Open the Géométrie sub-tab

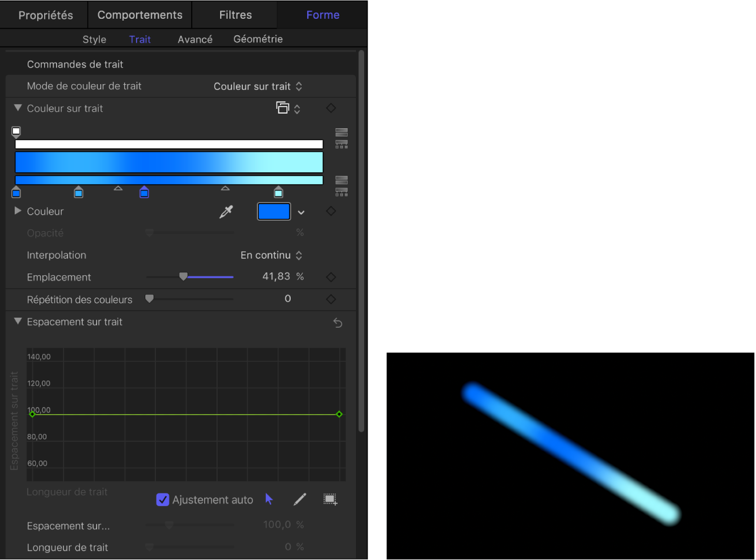[x=258, y=39]
